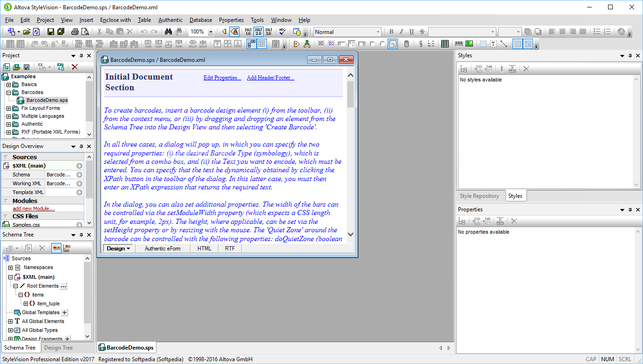Click the Insert Image toolbar icon
Viewport: 643px width, 364px height.
tap(469, 44)
